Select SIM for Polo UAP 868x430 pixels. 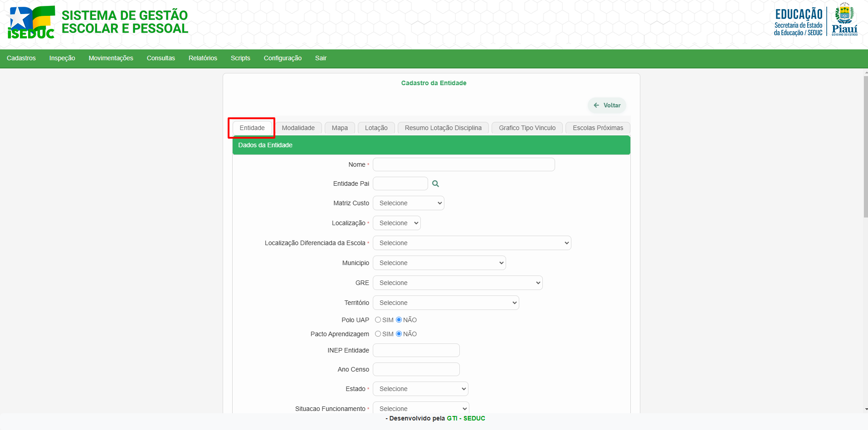click(x=378, y=320)
